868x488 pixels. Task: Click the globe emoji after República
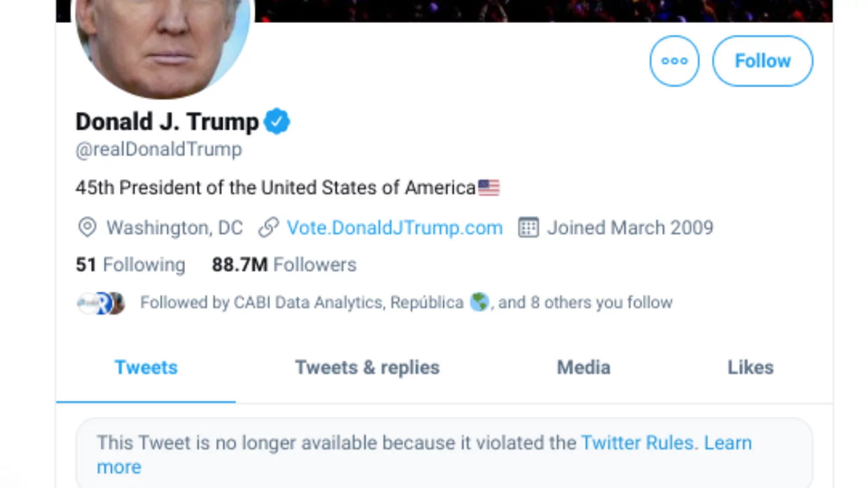(x=479, y=302)
